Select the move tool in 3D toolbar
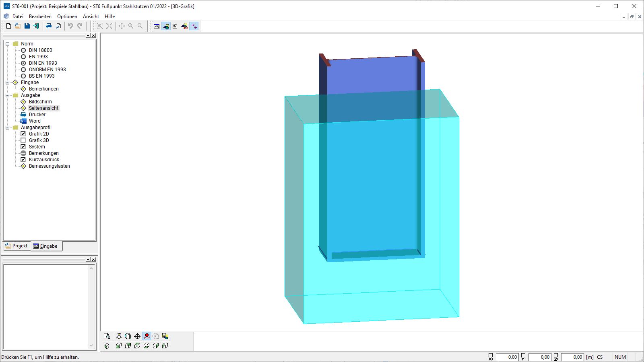 coord(137,336)
